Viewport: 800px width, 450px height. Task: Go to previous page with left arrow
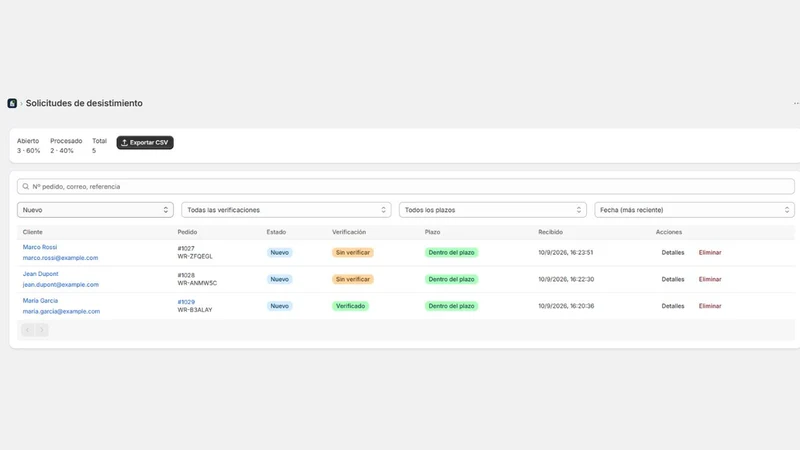[x=28, y=330]
